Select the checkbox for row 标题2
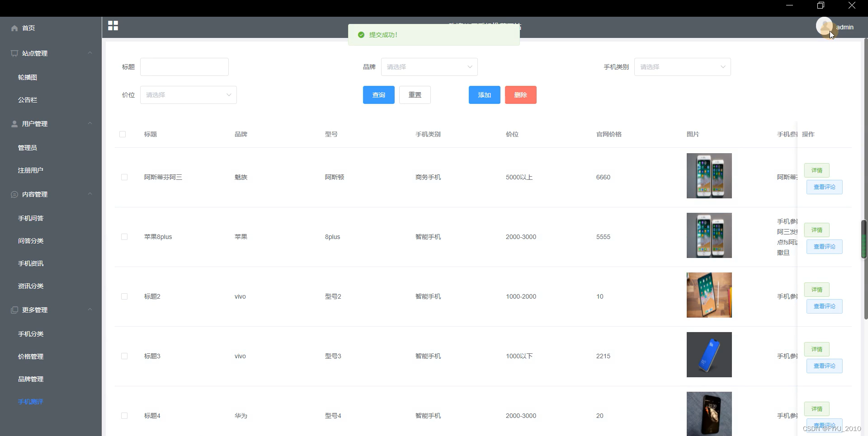The width and height of the screenshot is (868, 436). (124, 296)
